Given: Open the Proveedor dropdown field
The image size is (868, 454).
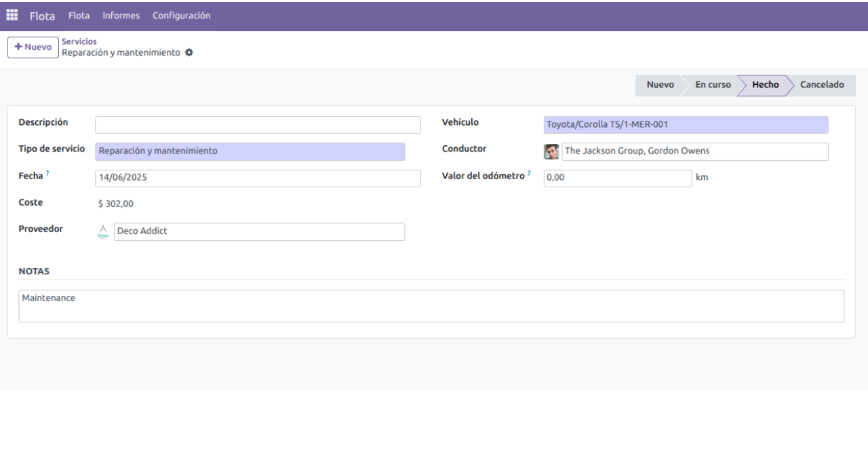Looking at the screenshot, I should [258, 231].
